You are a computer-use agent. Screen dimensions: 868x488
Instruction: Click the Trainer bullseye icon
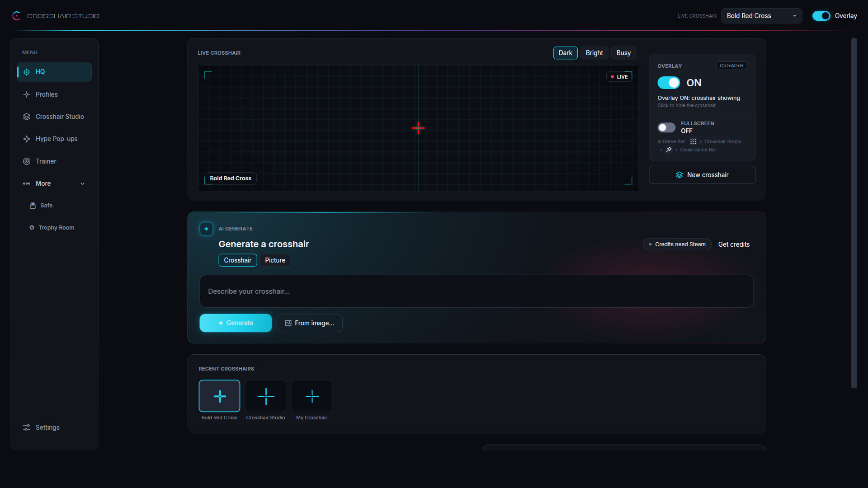(27, 161)
